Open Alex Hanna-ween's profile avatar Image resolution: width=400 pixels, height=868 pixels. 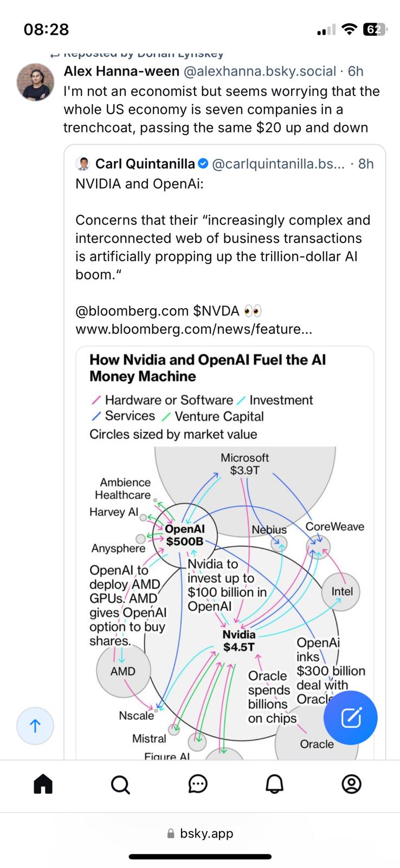36,82
